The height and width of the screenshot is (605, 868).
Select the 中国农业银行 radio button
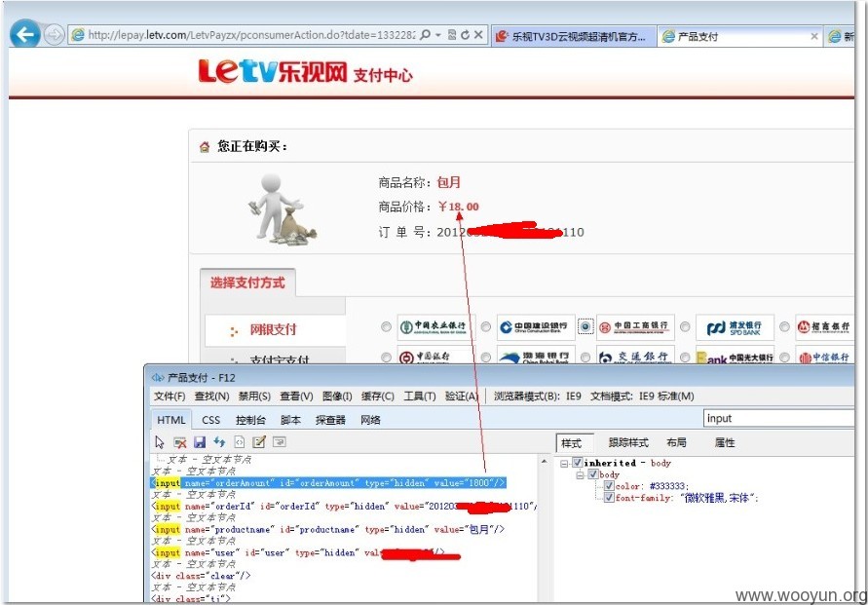point(387,327)
